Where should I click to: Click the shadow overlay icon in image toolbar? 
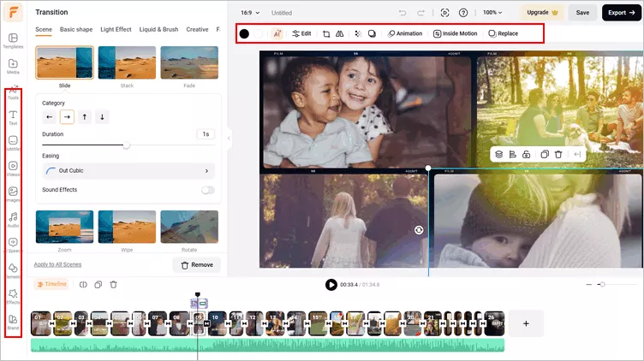coord(372,33)
